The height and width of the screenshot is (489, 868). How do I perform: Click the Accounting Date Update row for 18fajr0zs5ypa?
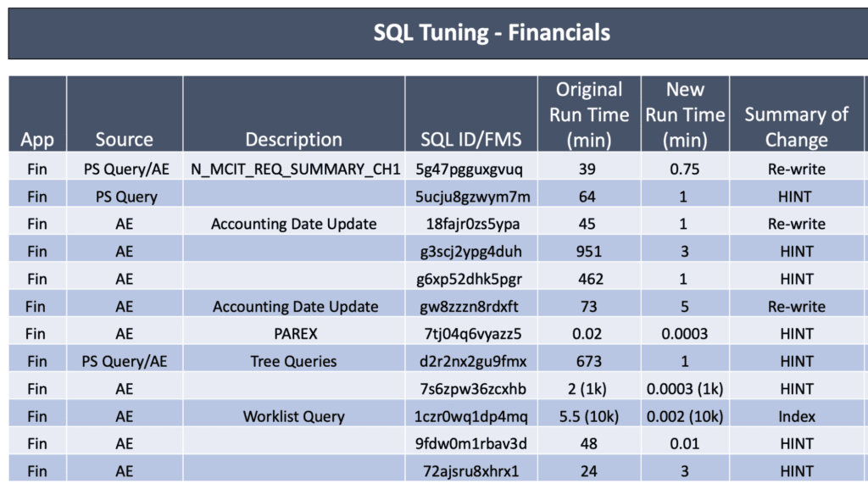pyautogui.click(x=293, y=223)
